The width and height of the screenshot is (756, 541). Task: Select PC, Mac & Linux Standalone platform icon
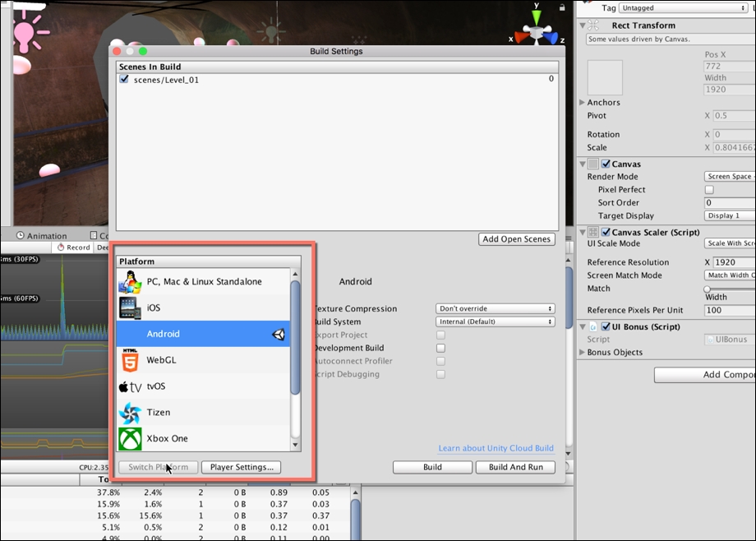coord(130,282)
